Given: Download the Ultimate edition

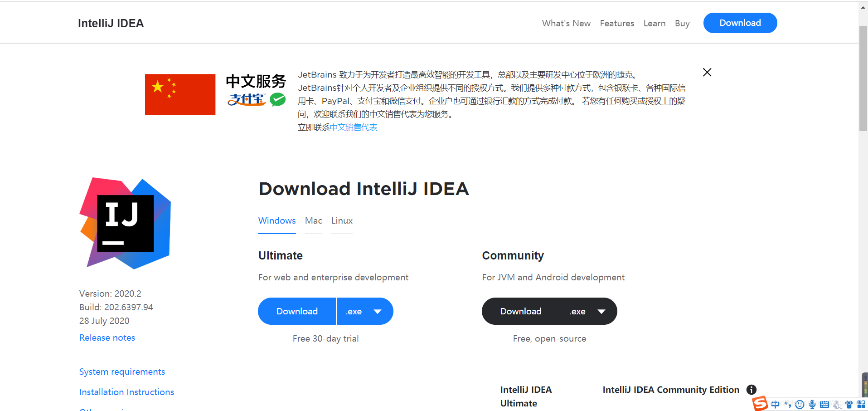Looking at the screenshot, I should [297, 311].
